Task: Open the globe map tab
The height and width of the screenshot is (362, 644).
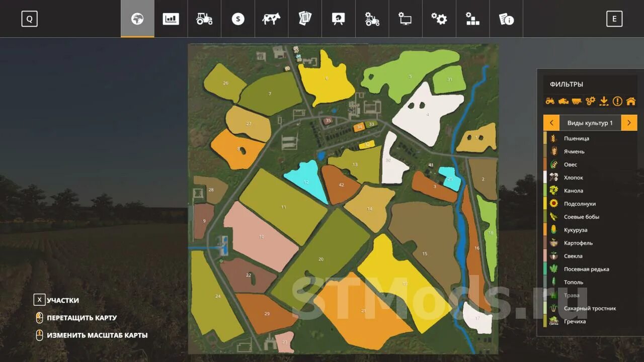Action: [137, 19]
